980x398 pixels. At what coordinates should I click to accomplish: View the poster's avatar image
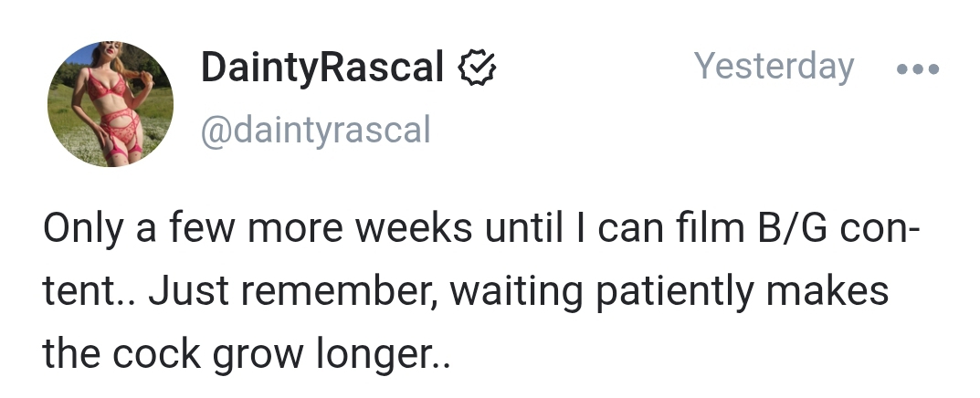[x=110, y=104]
